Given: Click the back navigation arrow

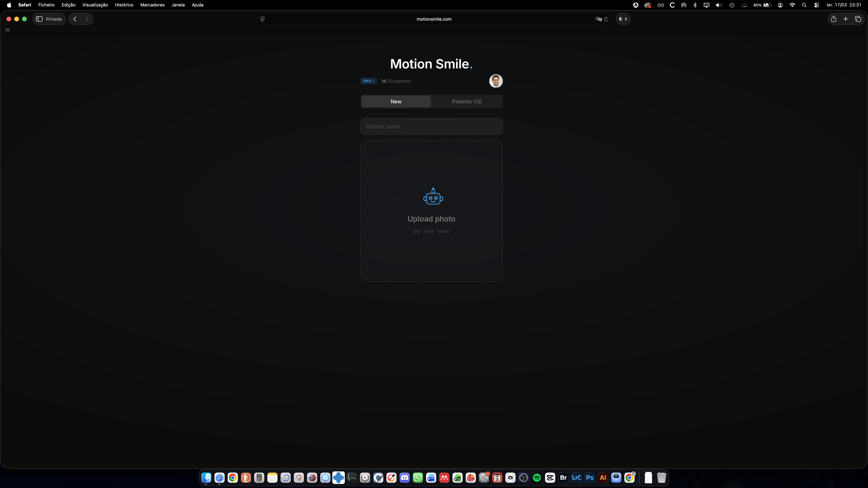Looking at the screenshot, I should point(74,19).
